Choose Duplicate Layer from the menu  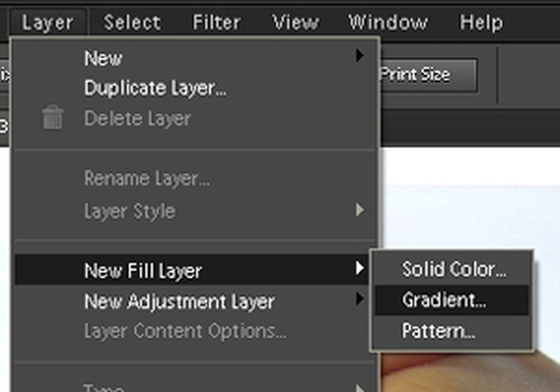pos(155,88)
